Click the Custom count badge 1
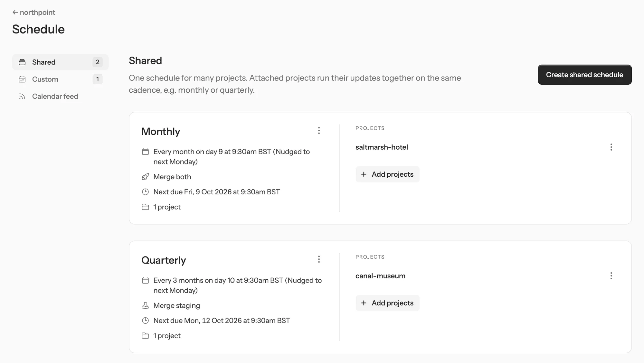The width and height of the screenshot is (644, 363). 98,79
